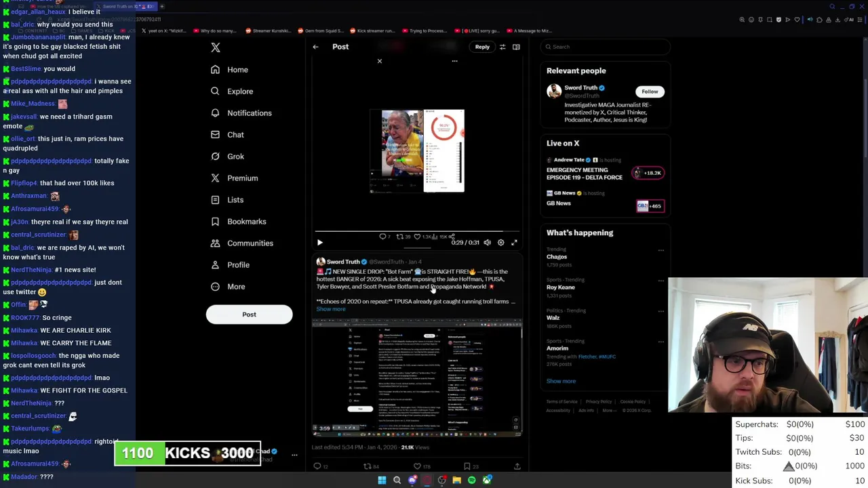The image size is (868, 488).
Task: Open Sword Truth in Relevant people
Action: [x=580, y=87]
